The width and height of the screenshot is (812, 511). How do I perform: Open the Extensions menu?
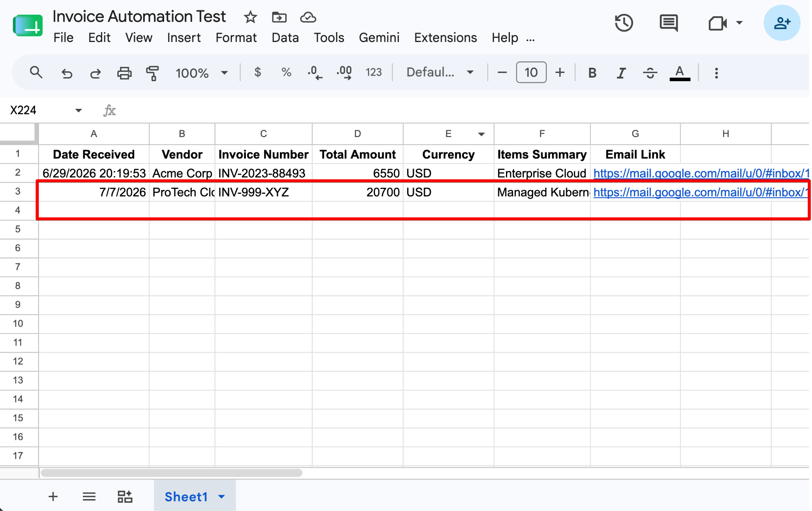445,38
